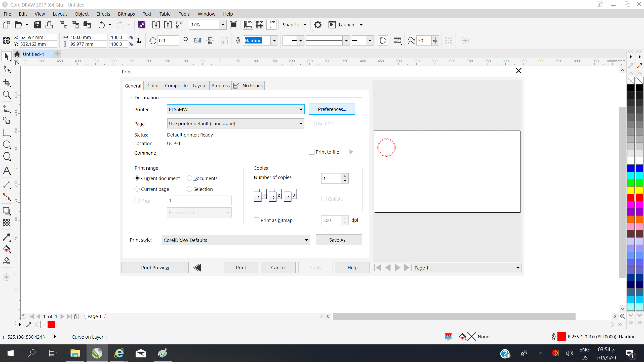Select the Pick tool in toolbox
This screenshot has height=362, width=644.
click(x=7, y=57)
